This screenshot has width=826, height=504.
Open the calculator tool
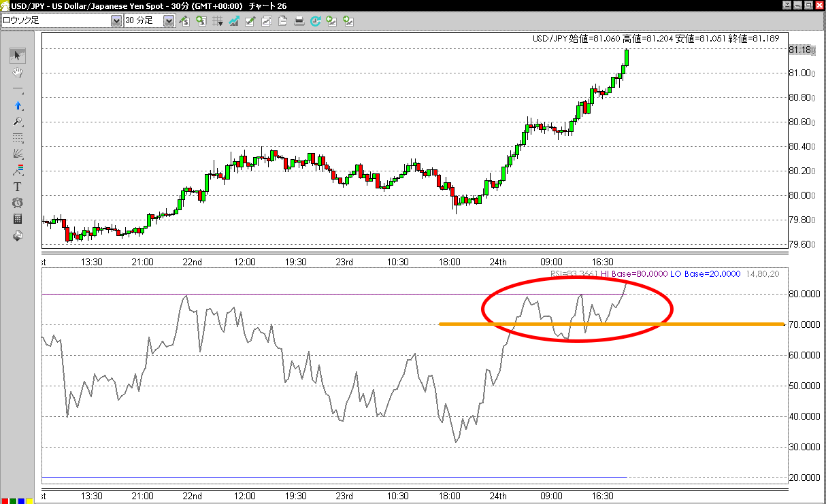(18, 220)
